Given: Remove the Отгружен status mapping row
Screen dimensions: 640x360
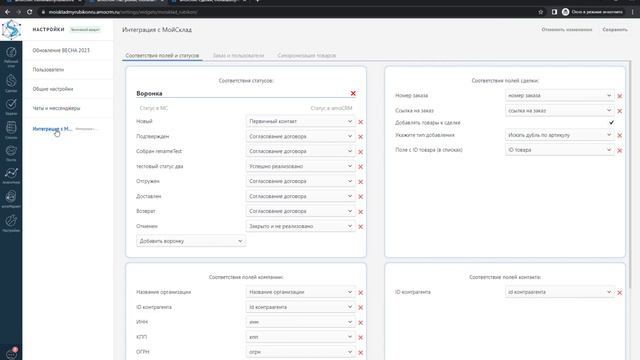Looking at the screenshot, I should pyautogui.click(x=360, y=182).
